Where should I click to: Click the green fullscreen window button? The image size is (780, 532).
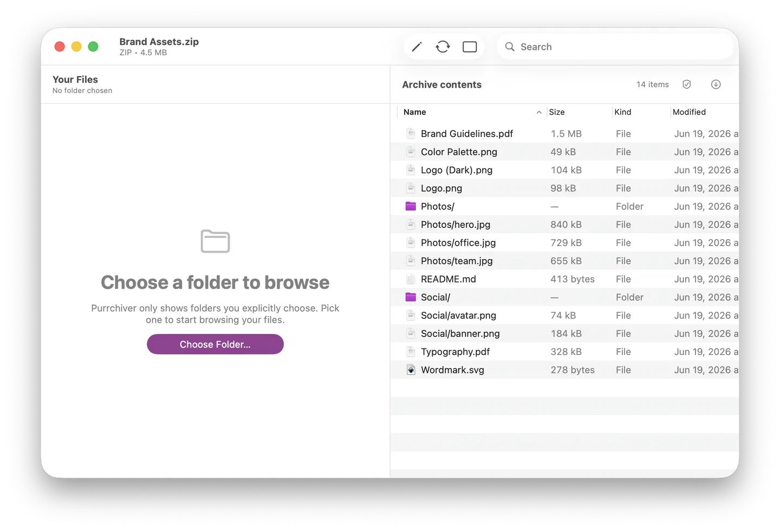point(93,47)
